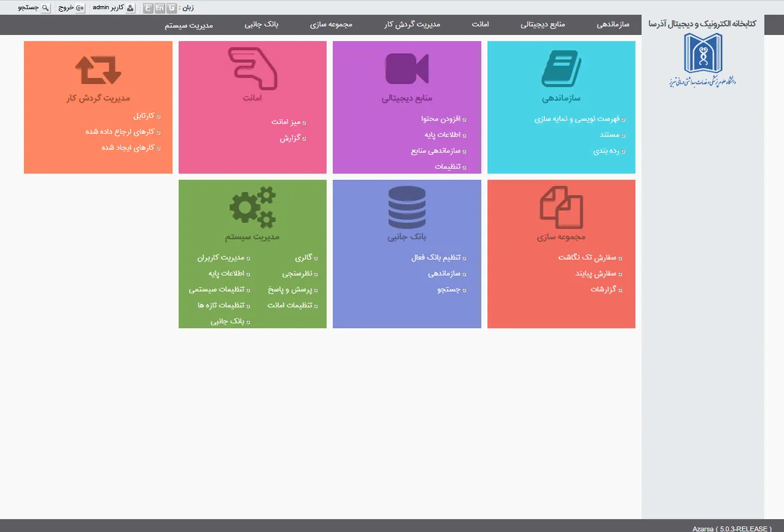Open the سازماندهی top menu

pyautogui.click(x=613, y=25)
